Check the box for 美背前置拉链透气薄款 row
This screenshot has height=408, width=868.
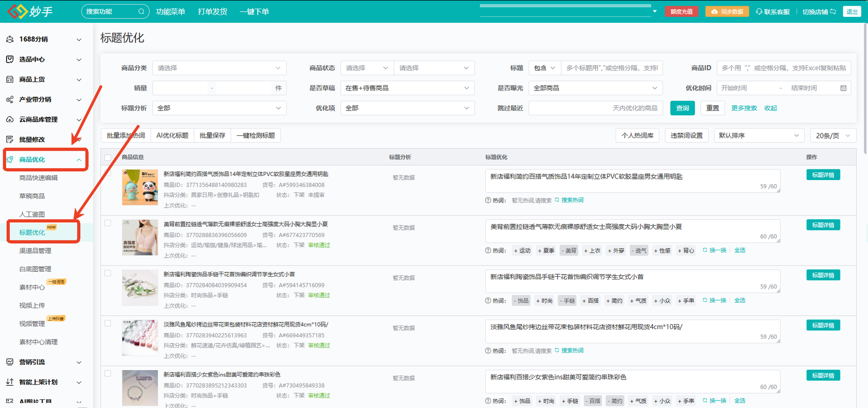(108, 223)
